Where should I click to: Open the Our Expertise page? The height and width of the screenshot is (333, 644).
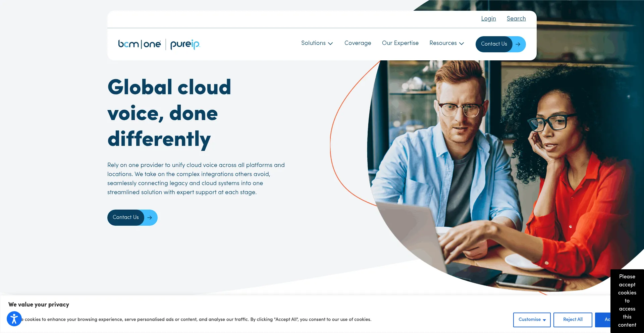(x=400, y=43)
